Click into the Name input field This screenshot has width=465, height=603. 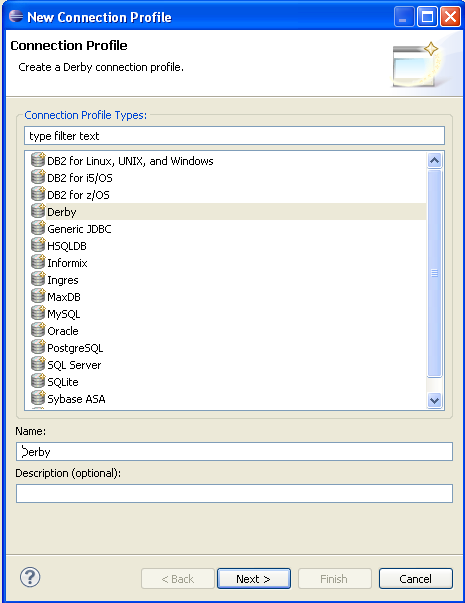click(x=234, y=451)
